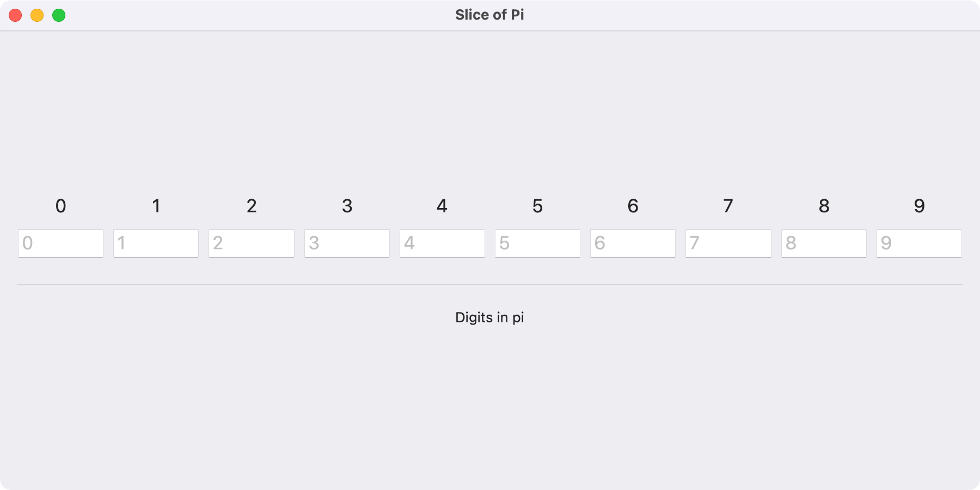This screenshot has width=980, height=490.
Task: Click the "Digits in pi" caption text
Action: pos(489,317)
